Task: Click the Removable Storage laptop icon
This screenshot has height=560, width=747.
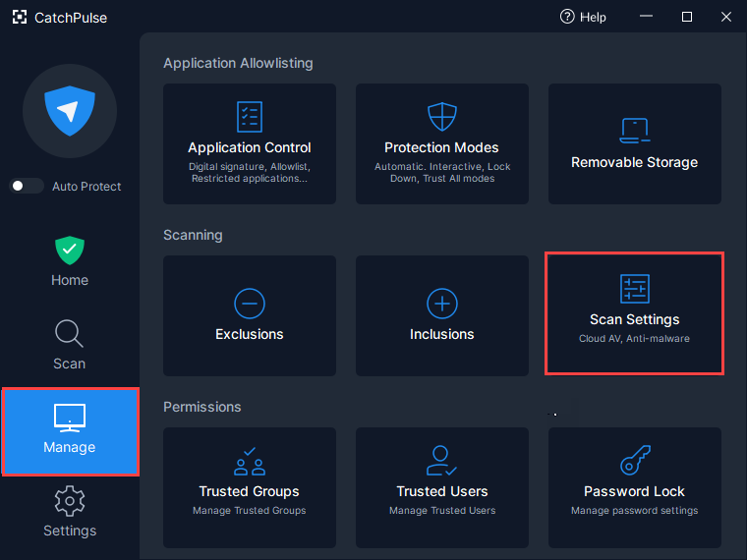Action: coord(635,131)
